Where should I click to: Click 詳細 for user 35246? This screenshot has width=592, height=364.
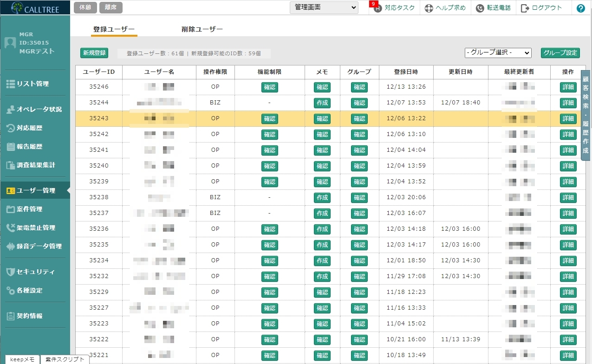pyautogui.click(x=568, y=87)
